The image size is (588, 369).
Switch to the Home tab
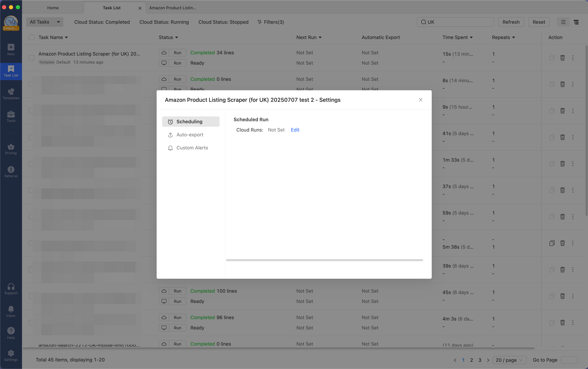[53, 8]
